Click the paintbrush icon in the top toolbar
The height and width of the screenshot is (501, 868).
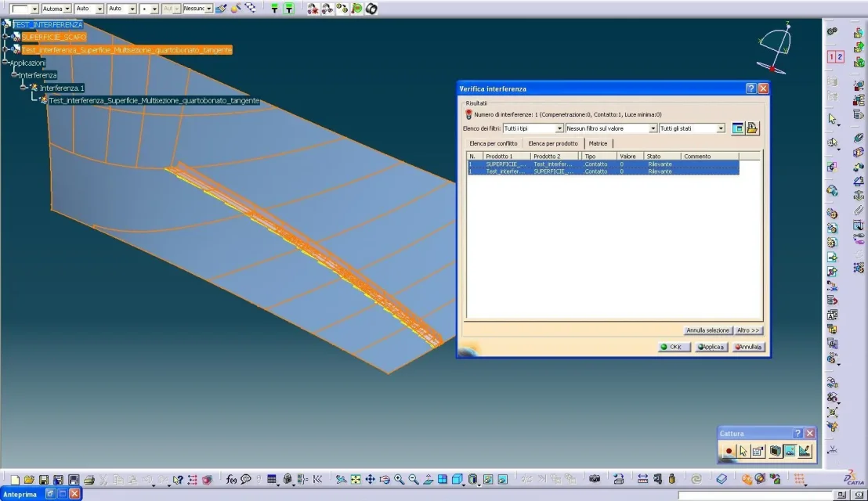(221, 9)
